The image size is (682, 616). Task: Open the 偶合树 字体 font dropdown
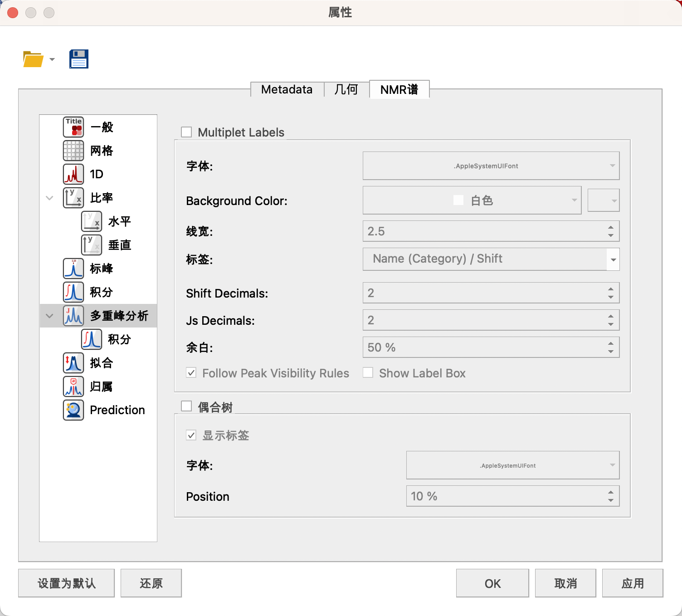(x=513, y=465)
